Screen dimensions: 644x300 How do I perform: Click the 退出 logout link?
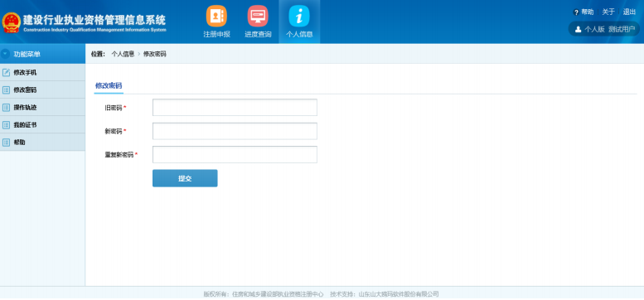pyautogui.click(x=629, y=12)
